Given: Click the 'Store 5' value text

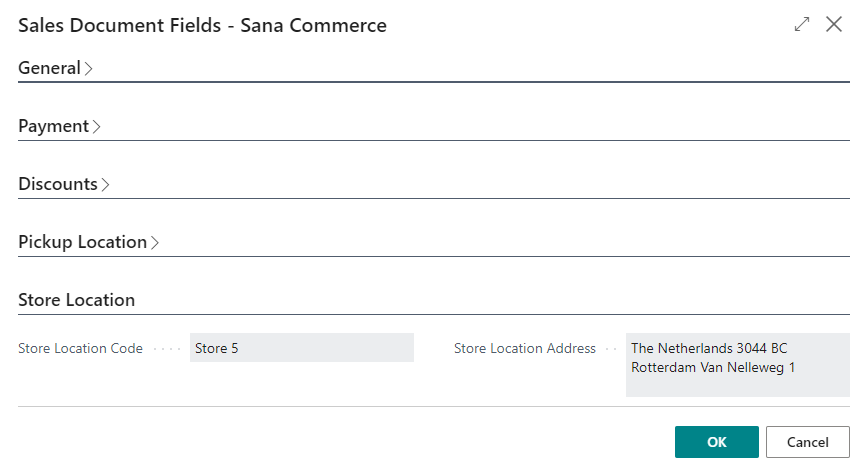Looking at the screenshot, I should [x=216, y=349].
